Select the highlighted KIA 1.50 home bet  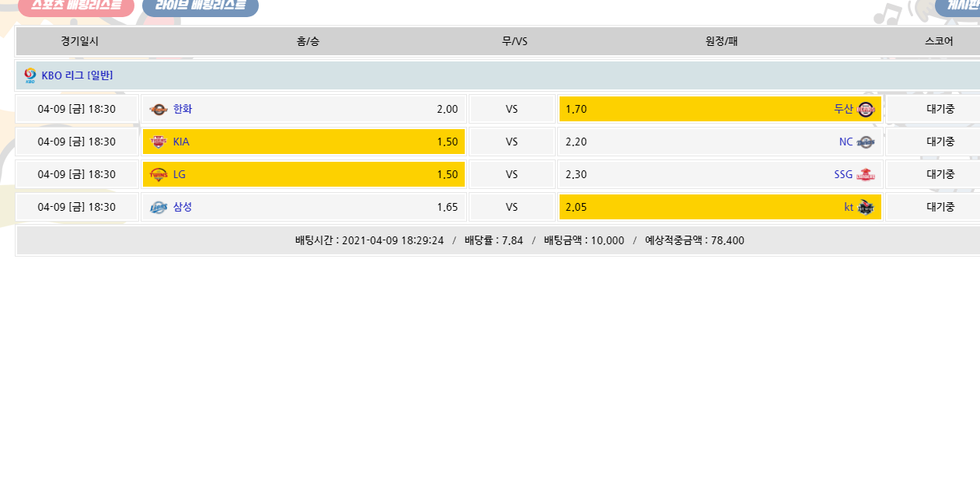(x=304, y=142)
